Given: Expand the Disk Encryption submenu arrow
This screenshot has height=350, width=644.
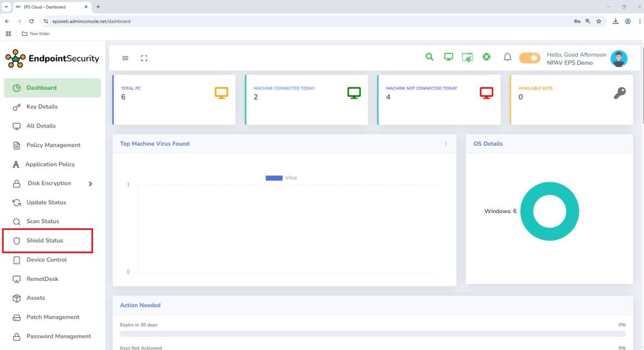Looking at the screenshot, I should coord(90,183).
